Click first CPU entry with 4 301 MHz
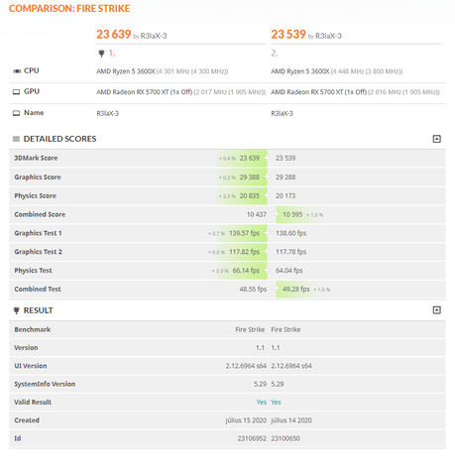Screen dimensions: 455x476 (x=163, y=71)
